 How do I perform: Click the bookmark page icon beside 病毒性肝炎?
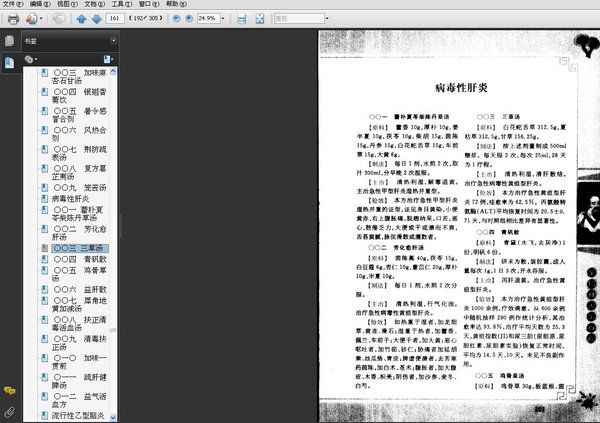[x=44, y=199]
